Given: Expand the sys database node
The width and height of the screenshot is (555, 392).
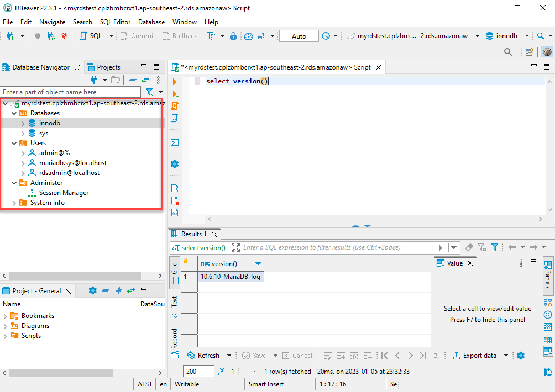Looking at the screenshot, I should pos(23,133).
